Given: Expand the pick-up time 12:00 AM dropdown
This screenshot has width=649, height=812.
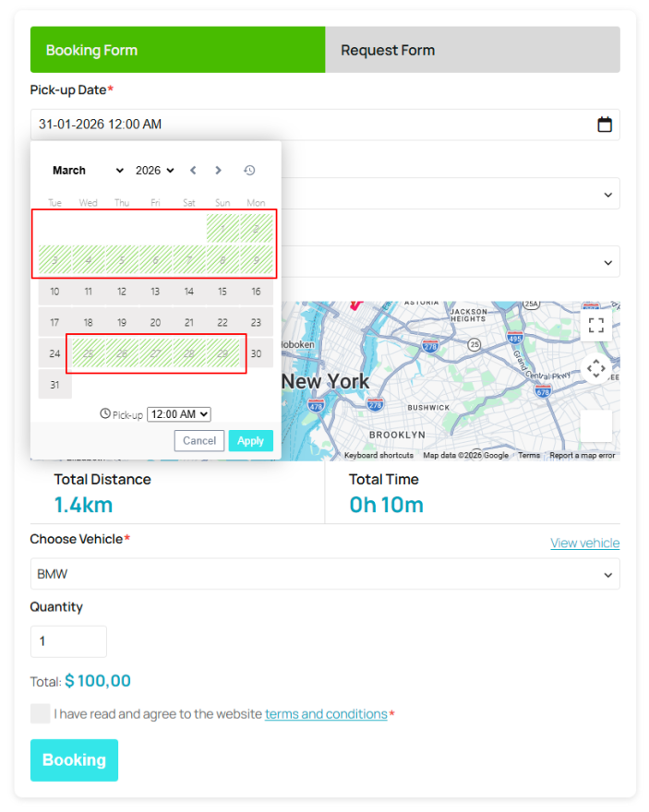Looking at the screenshot, I should (x=179, y=415).
